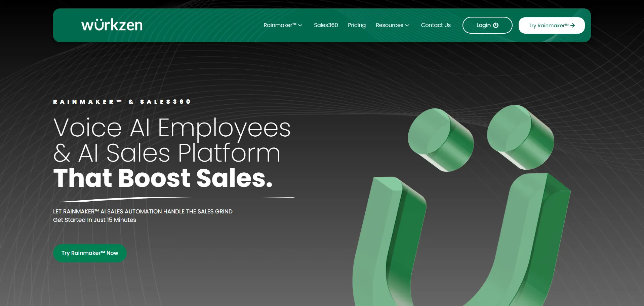Viewport: 644px width, 306px height.
Task: Open the Contact Us page
Action: [436, 25]
